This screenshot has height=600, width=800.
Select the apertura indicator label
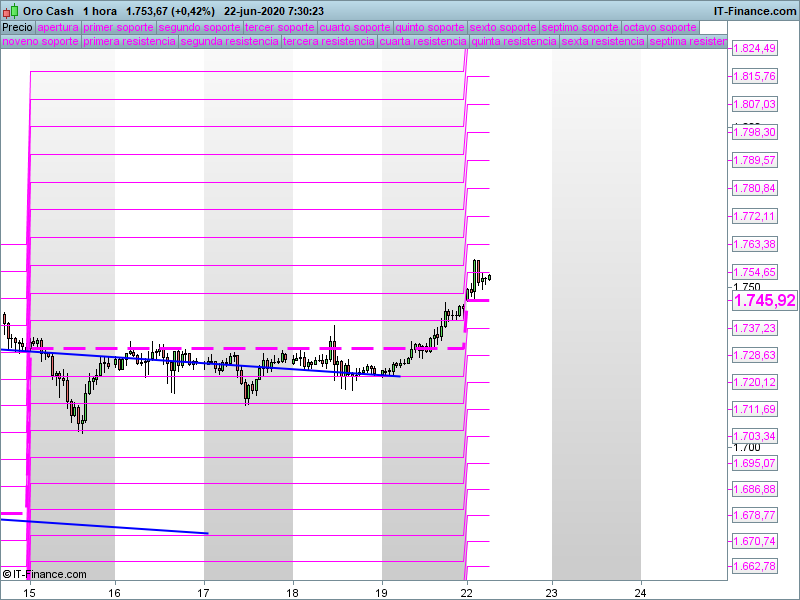click(x=57, y=27)
